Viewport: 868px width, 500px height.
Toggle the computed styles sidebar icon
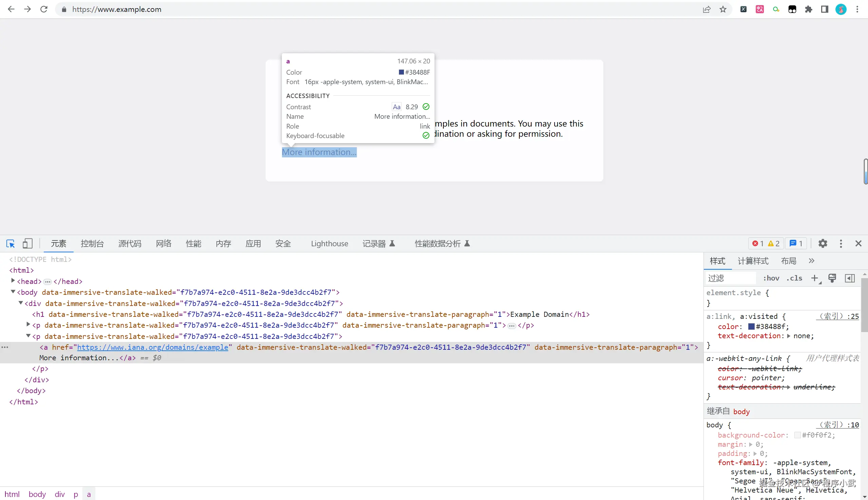850,278
